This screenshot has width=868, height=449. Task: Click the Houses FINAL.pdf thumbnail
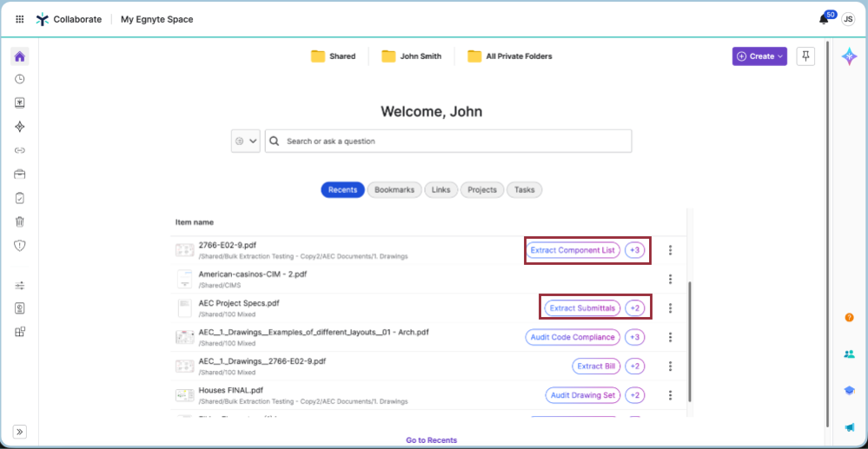pos(184,395)
